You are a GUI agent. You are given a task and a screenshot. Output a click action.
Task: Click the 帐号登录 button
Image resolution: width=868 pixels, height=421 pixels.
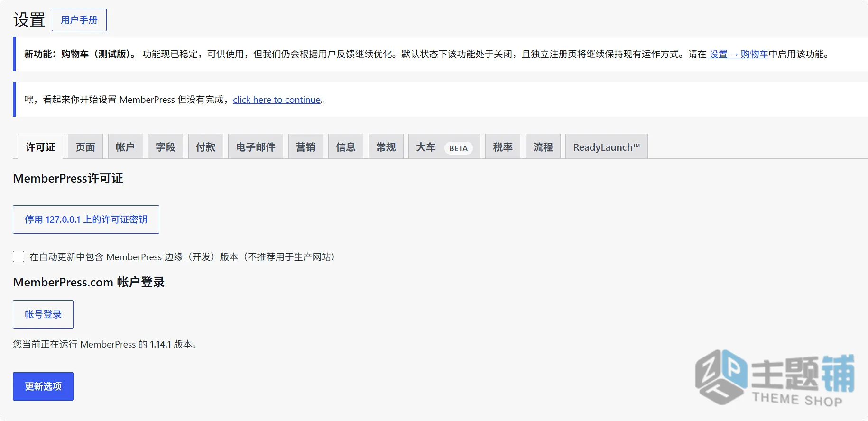pos(43,314)
